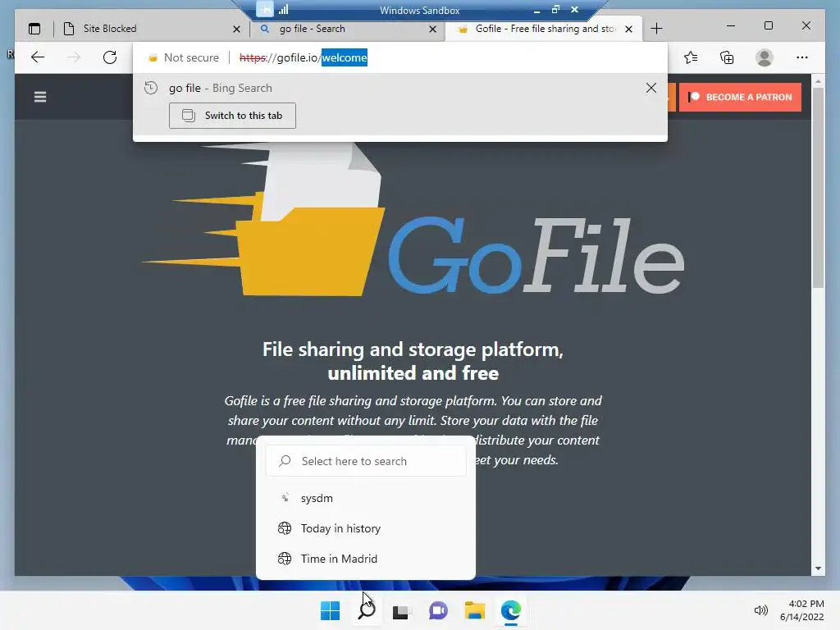Click the BECOME A PATRON button
This screenshot has height=630, width=840.
741,97
